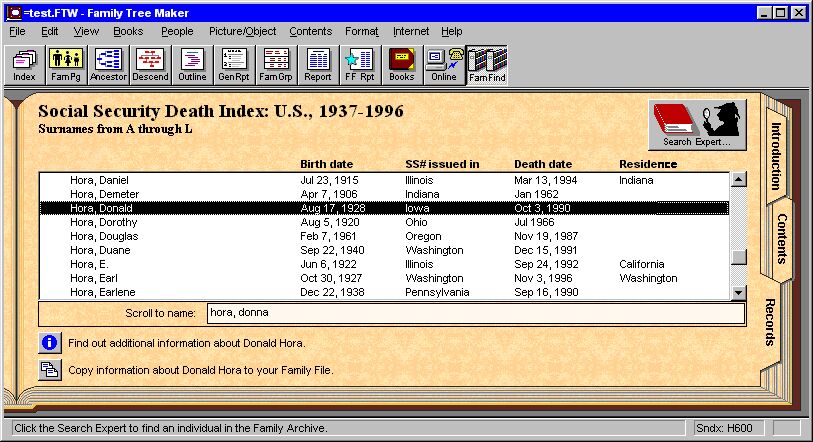Click the Residence column header
This screenshot has height=442, width=813.
tap(648, 164)
